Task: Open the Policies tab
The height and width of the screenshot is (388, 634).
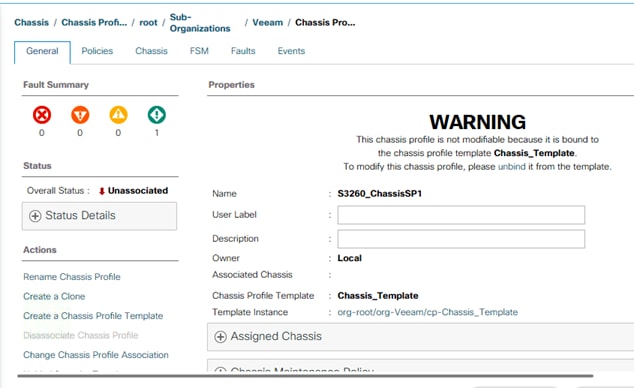Action: 97,51
